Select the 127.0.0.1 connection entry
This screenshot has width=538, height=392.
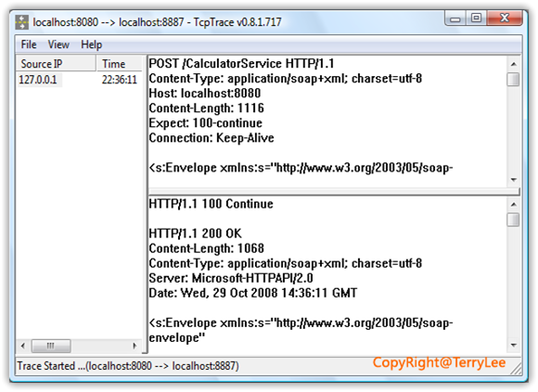coord(38,80)
